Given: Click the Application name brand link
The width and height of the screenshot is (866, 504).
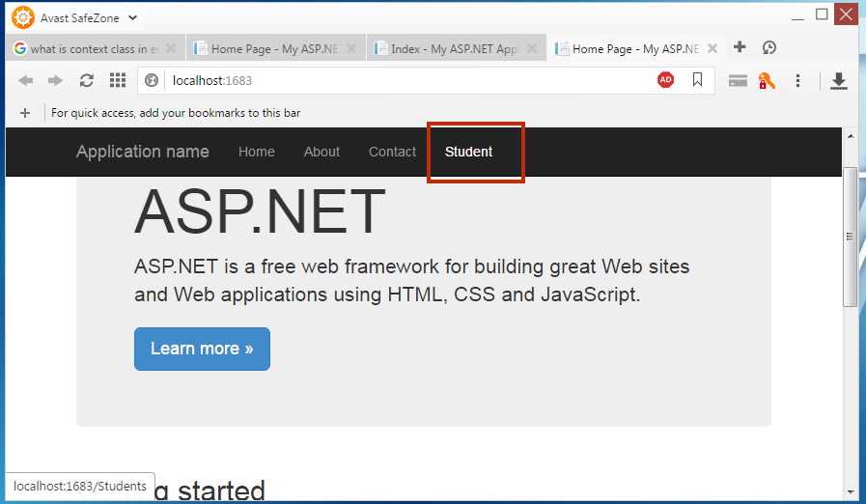Looking at the screenshot, I should click(143, 152).
